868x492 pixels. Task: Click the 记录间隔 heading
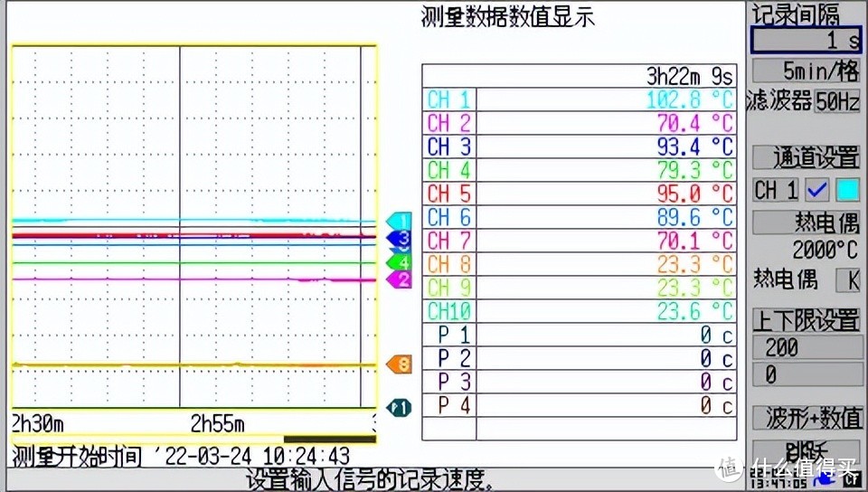point(795,15)
